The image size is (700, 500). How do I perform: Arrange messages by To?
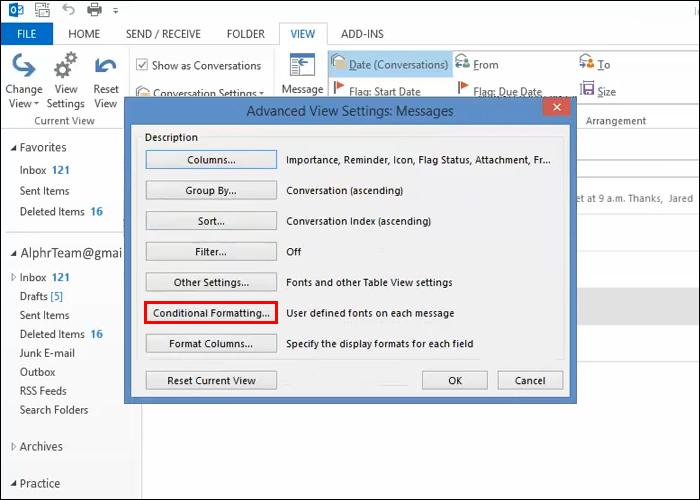pos(595,64)
